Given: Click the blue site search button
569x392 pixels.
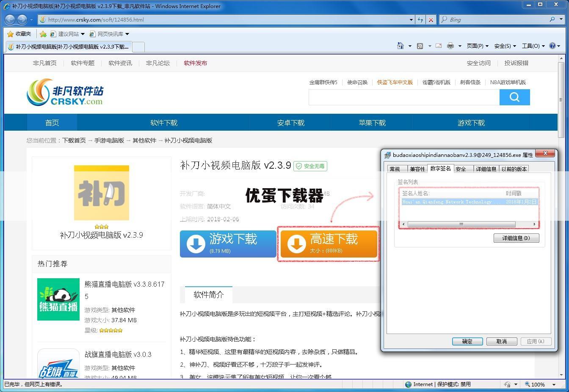Looking at the screenshot, I should pos(514,97).
